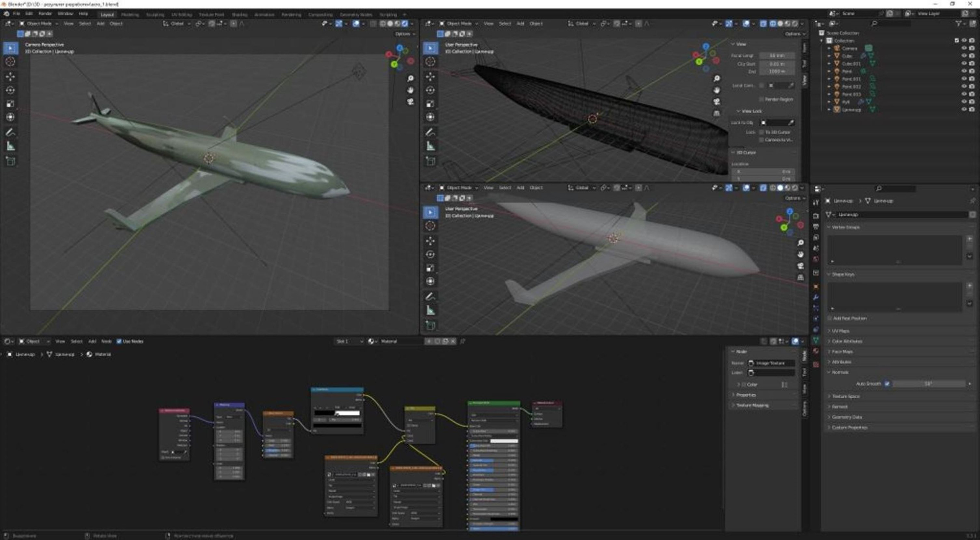
Task: Activate the Annotate tool in left viewport
Action: click(x=10, y=133)
